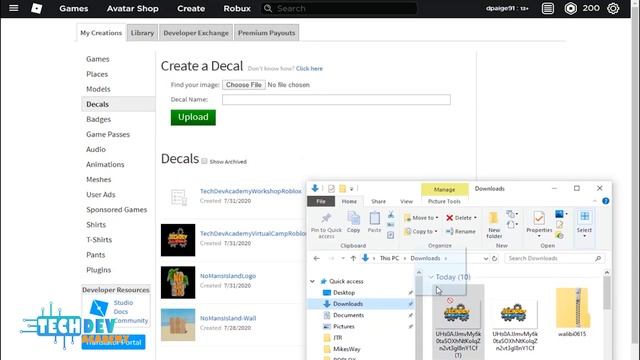Open Roblox settings gear
Screen dimensions: 640x360
[613, 8]
